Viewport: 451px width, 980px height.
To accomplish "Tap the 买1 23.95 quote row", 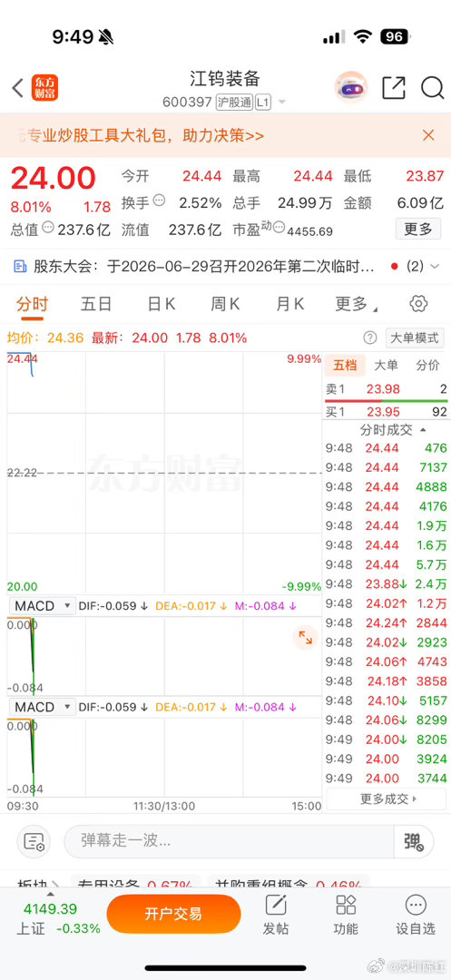I will click(x=387, y=413).
